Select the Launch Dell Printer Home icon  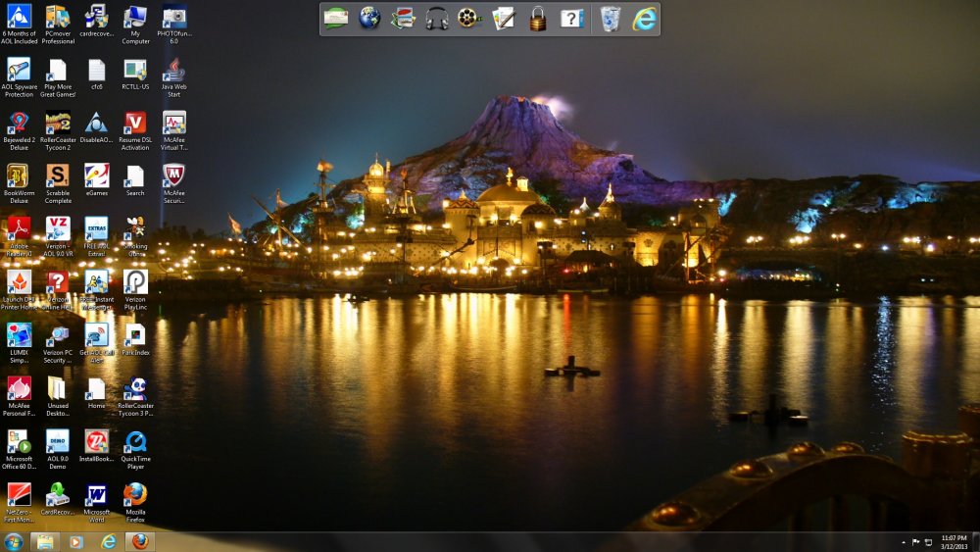(x=19, y=290)
